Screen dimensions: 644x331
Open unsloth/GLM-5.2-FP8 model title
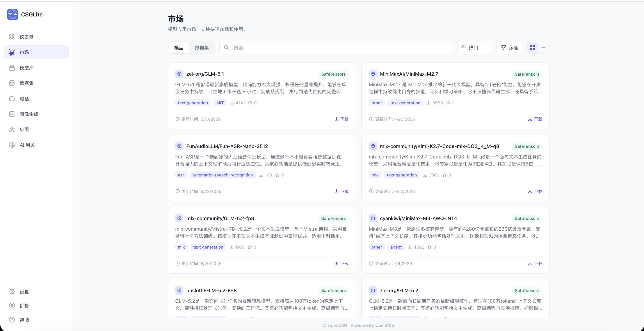click(x=212, y=290)
